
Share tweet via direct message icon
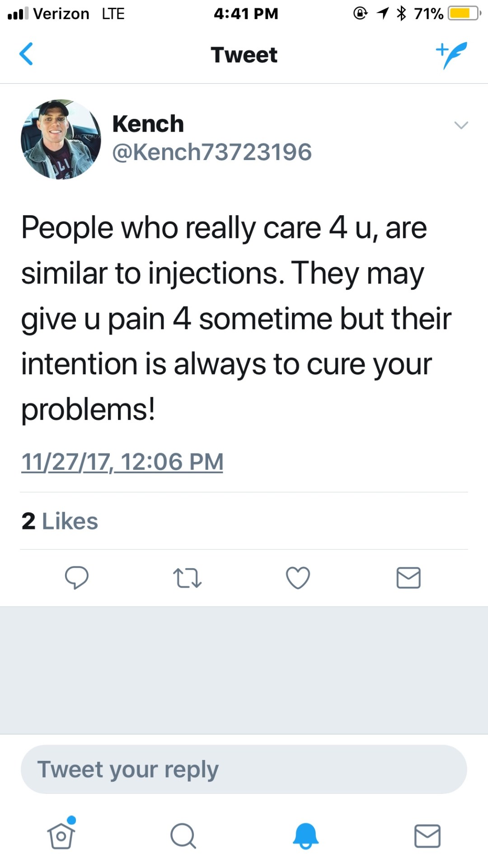click(x=408, y=578)
